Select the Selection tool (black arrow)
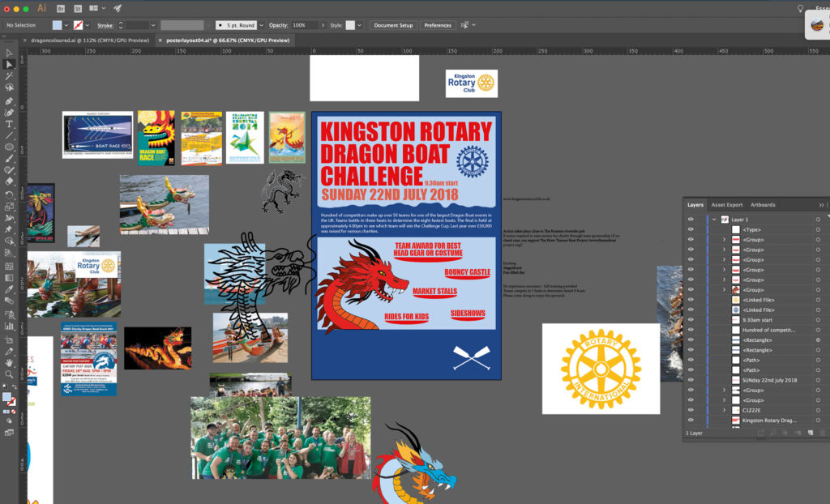Screen dimensions: 830x504 point(9,53)
